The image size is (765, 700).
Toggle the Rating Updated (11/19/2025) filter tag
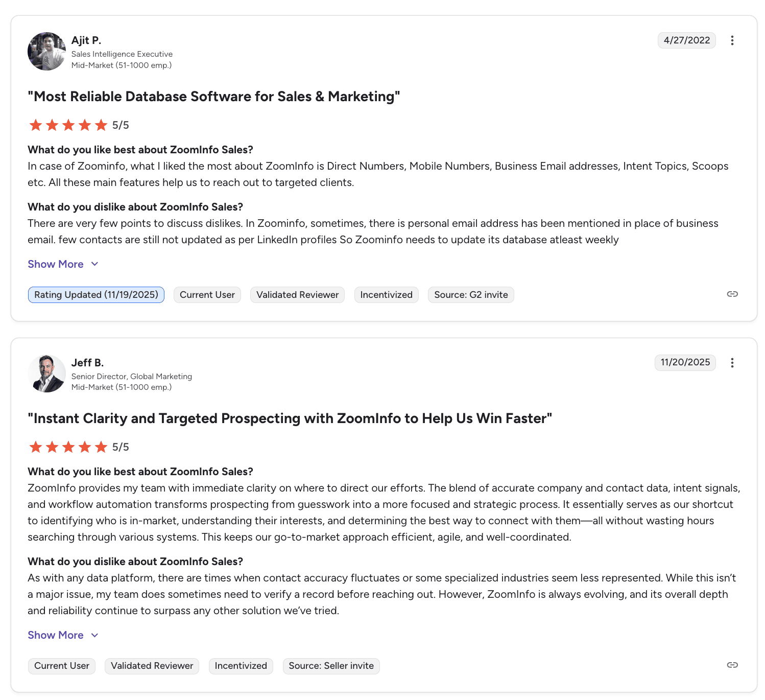95,295
